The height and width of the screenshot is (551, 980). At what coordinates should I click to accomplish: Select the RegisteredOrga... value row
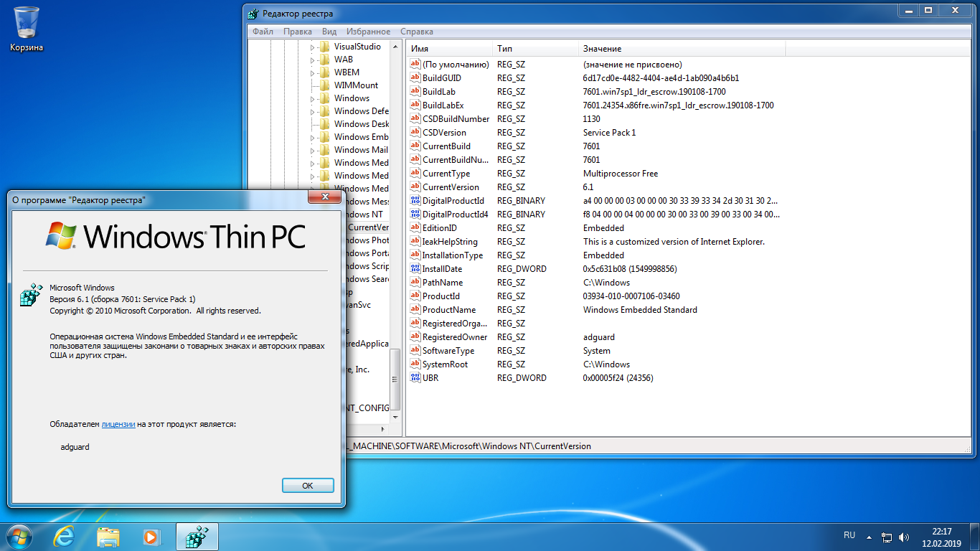point(595,323)
